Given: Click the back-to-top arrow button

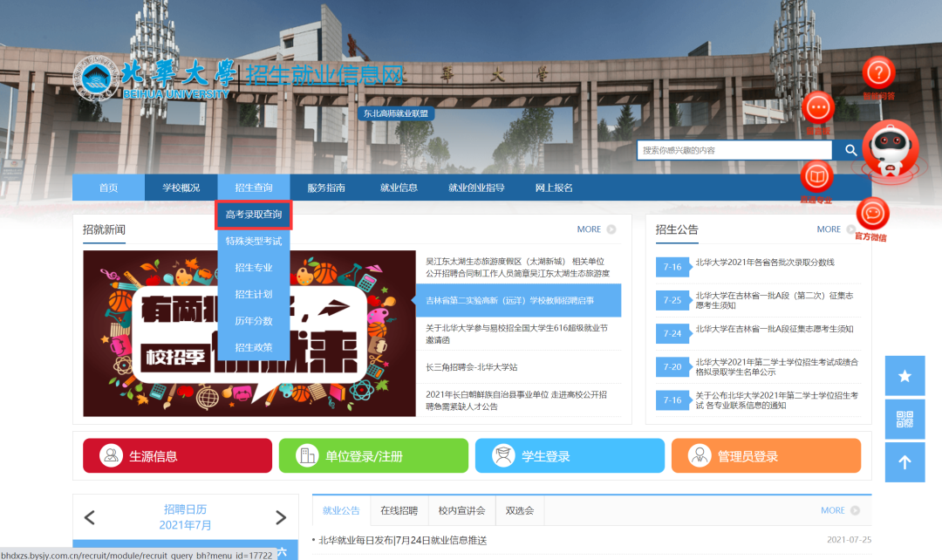Looking at the screenshot, I should pyautogui.click(x=904, y=462).
